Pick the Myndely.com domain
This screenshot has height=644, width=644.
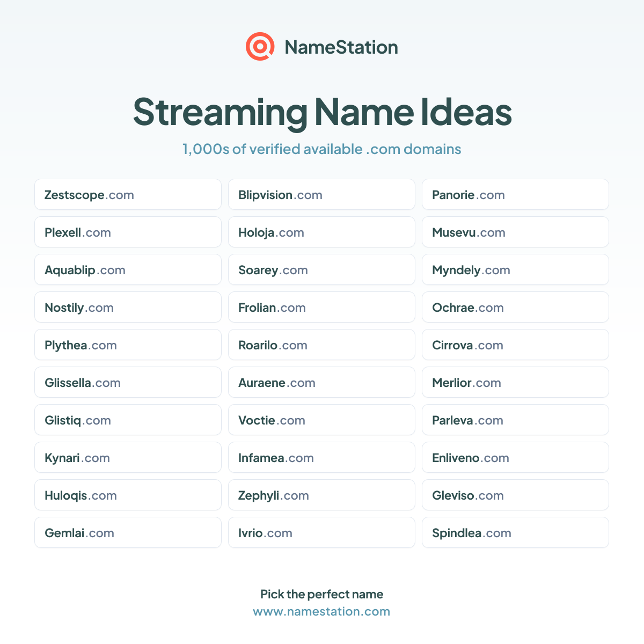click(515, 269)
